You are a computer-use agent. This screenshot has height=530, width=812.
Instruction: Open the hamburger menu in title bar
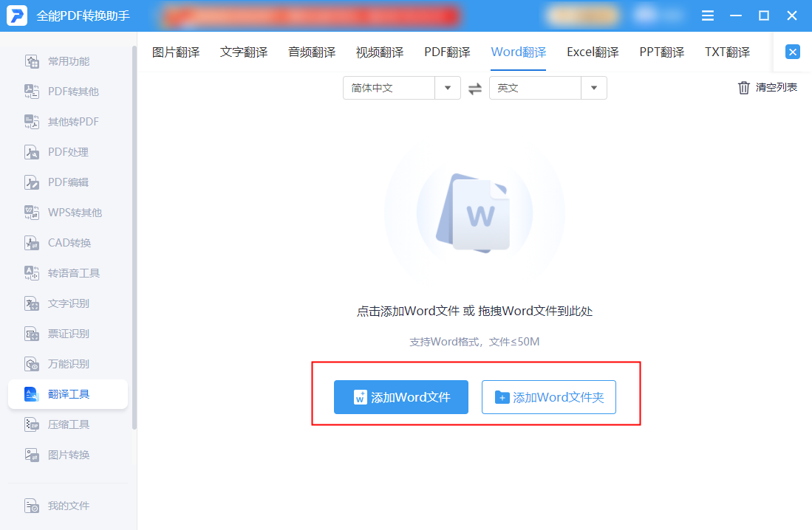[x=707, y=16]
